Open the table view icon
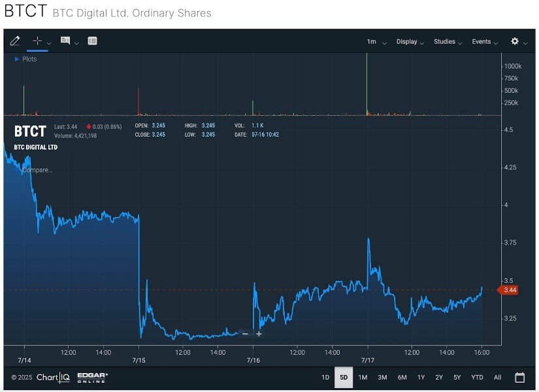Image resolution: width=539 pixels, height=392 pixels. point(93,41)
